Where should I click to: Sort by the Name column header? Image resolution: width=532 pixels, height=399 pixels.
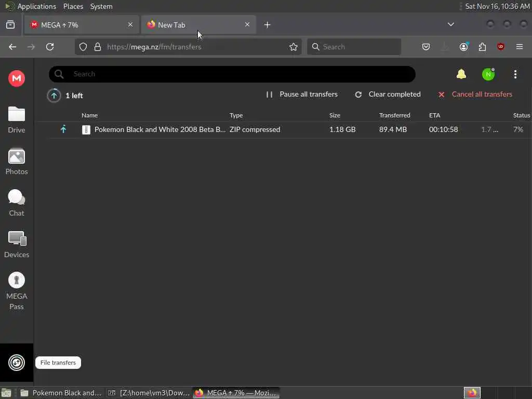[x=89, y=115]
